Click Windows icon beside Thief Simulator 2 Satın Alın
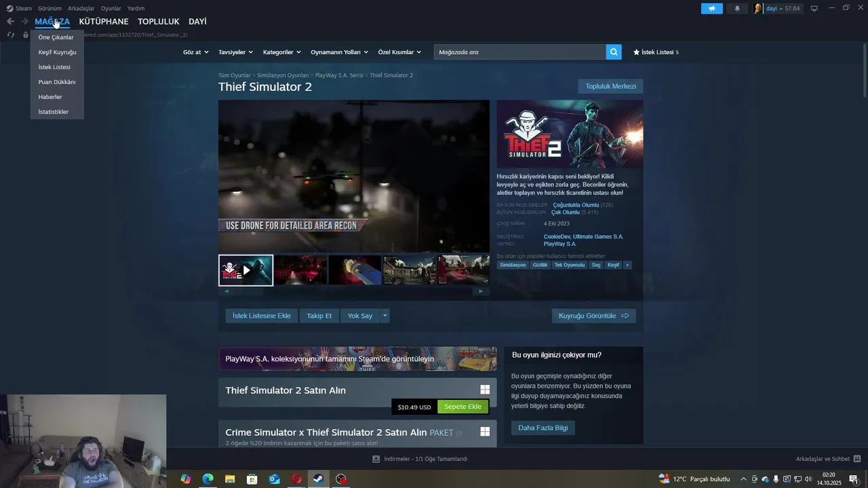868x488 pixels. pyautogui.click(x=485, y=390)
